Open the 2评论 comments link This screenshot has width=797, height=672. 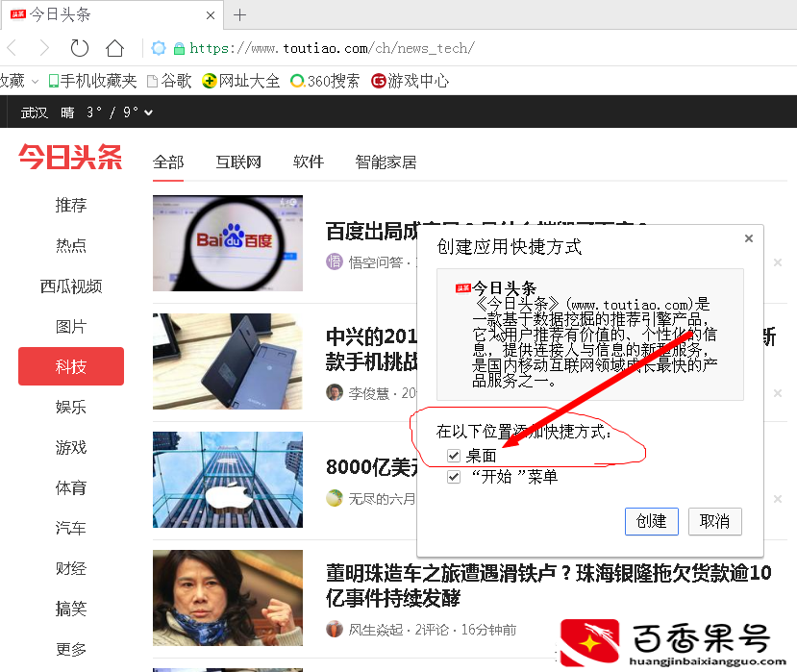[432, 630]
